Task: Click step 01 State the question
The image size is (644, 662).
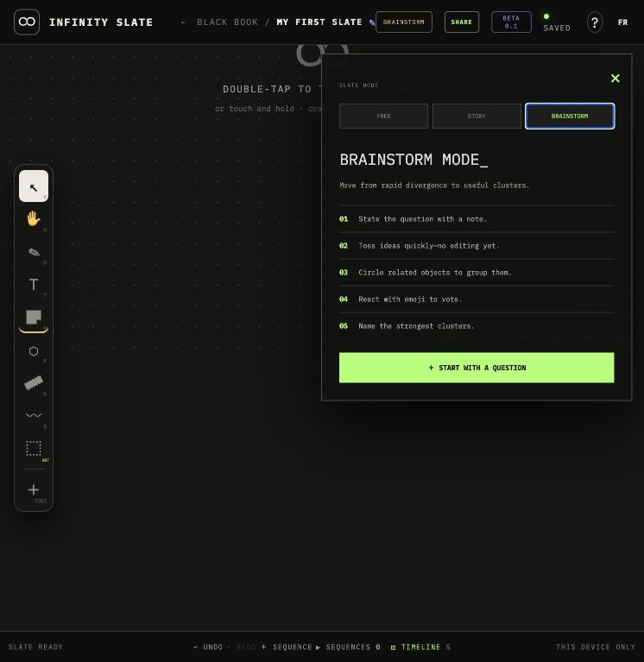Action: click(x=477, y=219)
